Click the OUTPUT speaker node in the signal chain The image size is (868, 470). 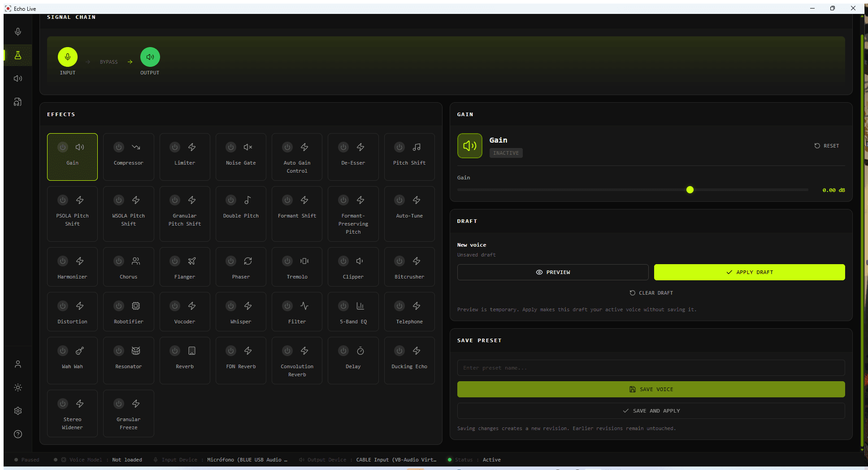point(150,57)
